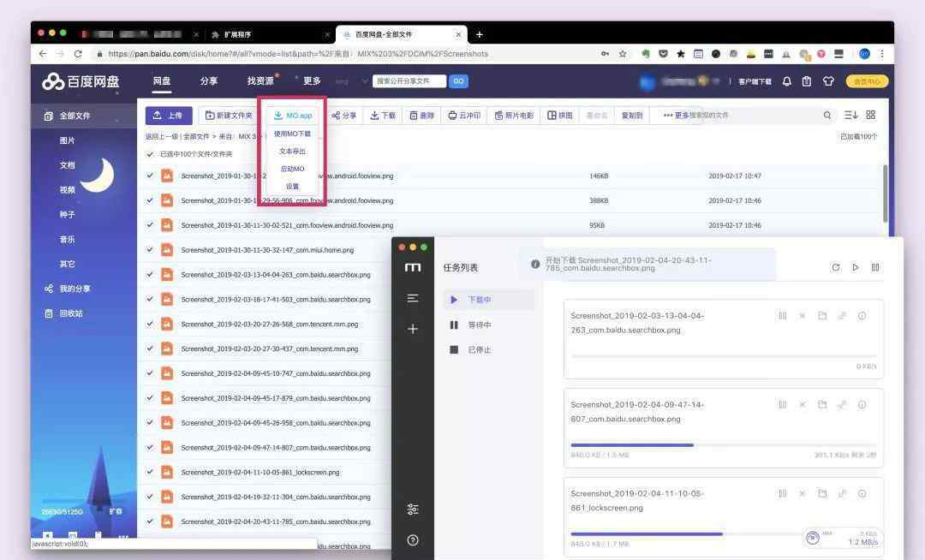Click the 上传 upload button

169,116
